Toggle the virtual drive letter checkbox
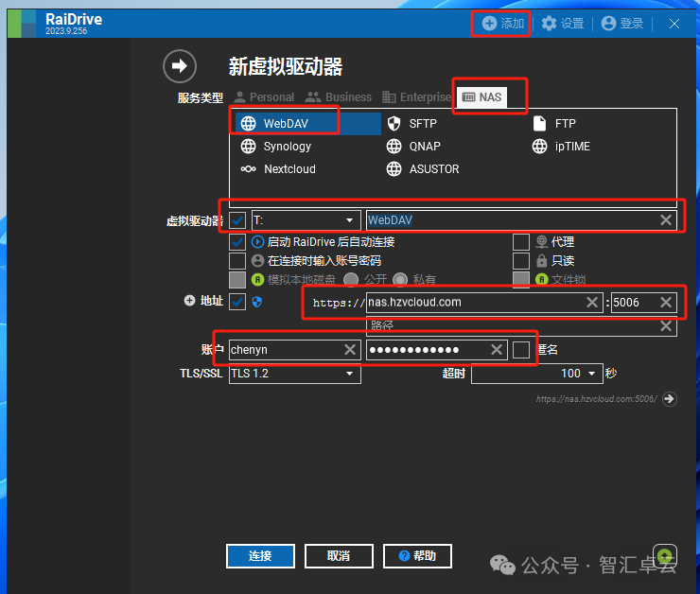This screenshot has height=594, width=700. (x=237, y=220)
